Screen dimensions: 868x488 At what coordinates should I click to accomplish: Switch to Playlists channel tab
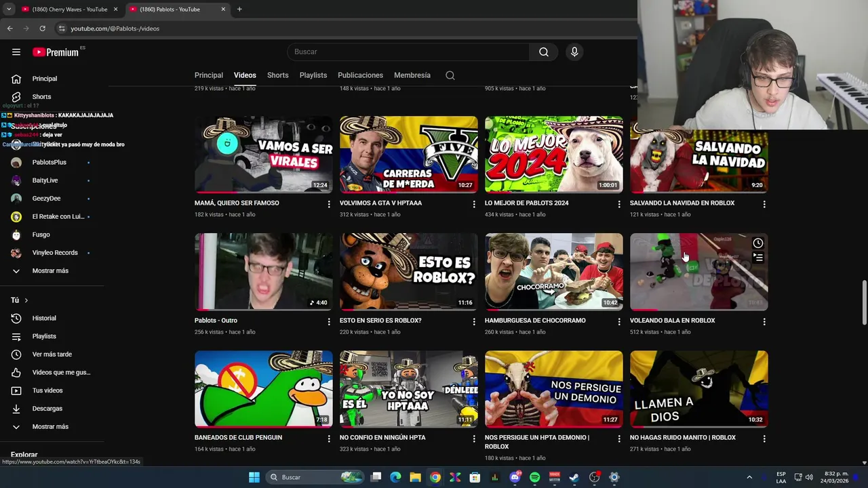313,75
